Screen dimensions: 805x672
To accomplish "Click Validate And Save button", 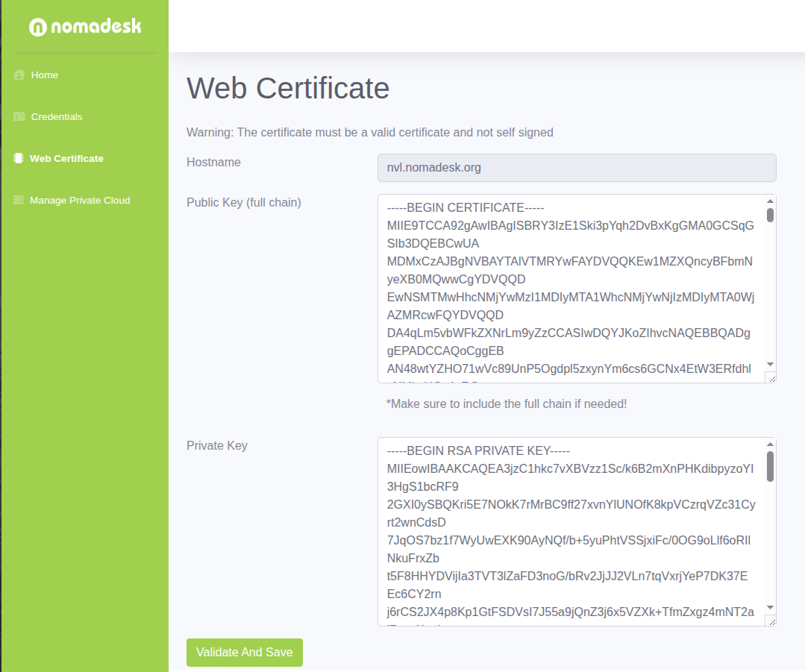I will pyautogui.click(x=245, y=653).
